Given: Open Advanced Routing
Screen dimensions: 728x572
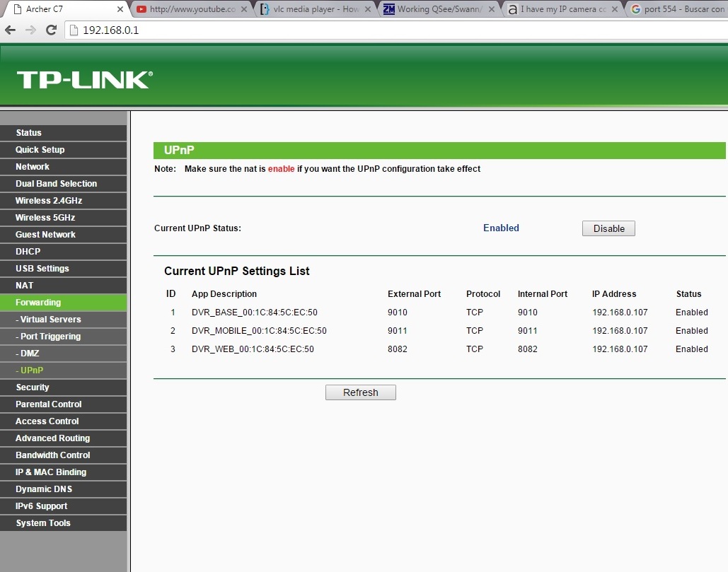Looking at the screenshot, I should point(63,438).
